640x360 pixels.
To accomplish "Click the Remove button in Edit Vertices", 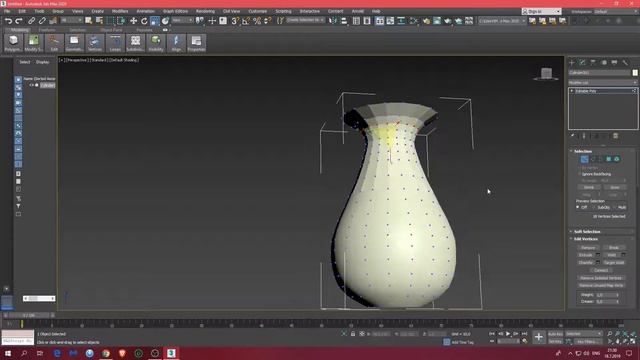I will coord(588,248).
